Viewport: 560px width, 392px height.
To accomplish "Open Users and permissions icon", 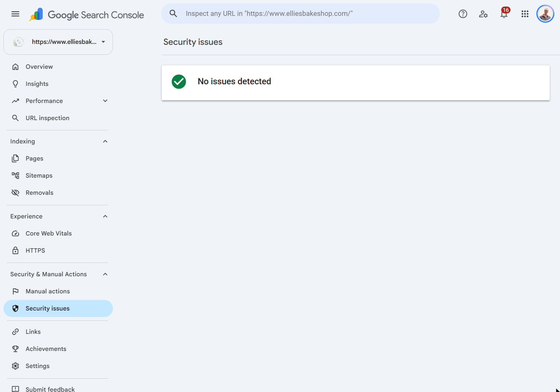I will (483, 14).
